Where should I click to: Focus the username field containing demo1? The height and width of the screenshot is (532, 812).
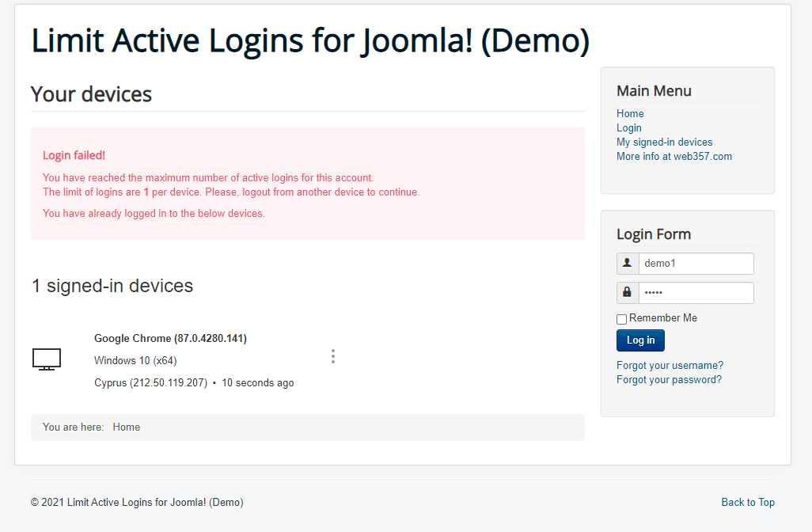pos(696,263)
